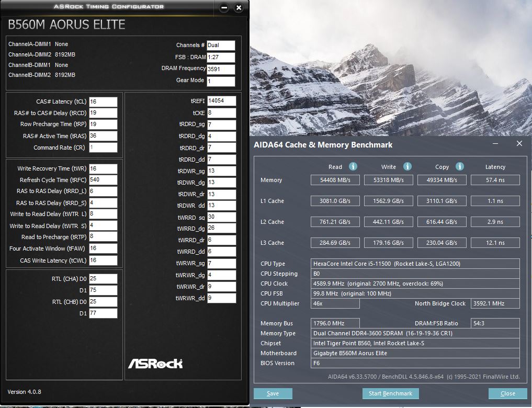This screenshot has height=408, width=532.
Task: Click the DRAM Frequency field
Action: 221,69
